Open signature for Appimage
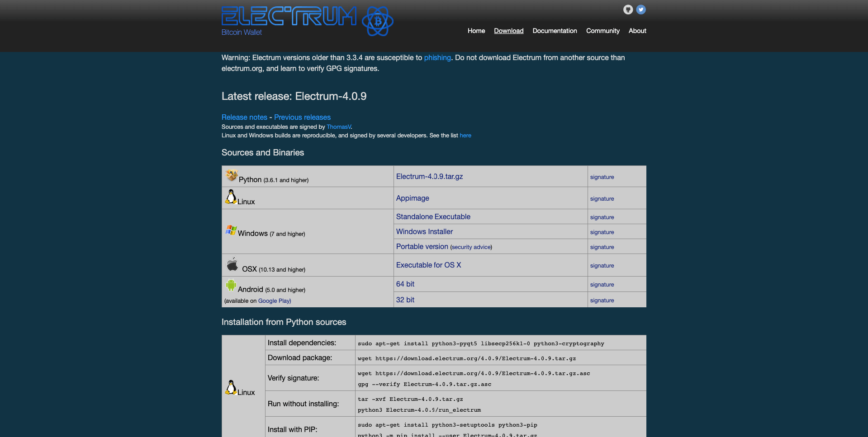 (x=602, y=199)
